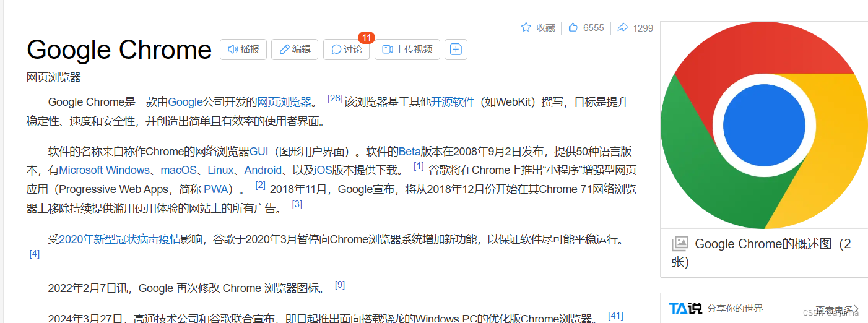The image size is (868, 323).
Task: Open the 开源软件 link
Action: [x=453, y=102]
